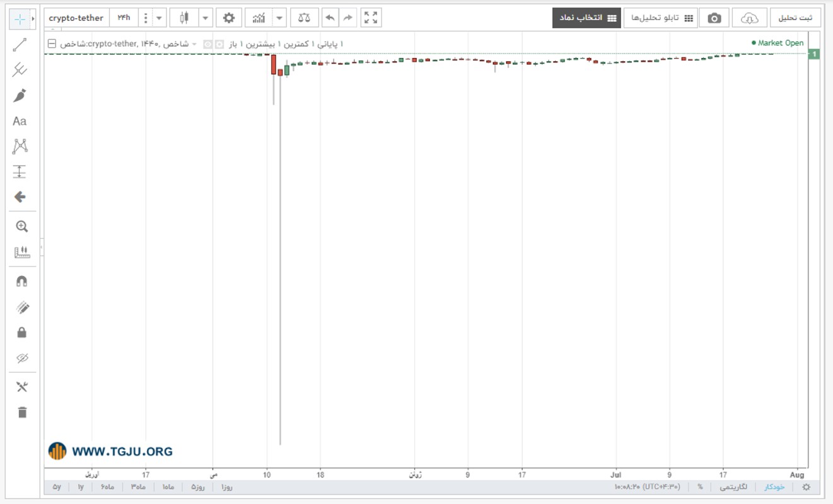The width and height of the screenshot is (833, 504).
Task: Remove all drawings with trash icon
Action: (22, 413)
